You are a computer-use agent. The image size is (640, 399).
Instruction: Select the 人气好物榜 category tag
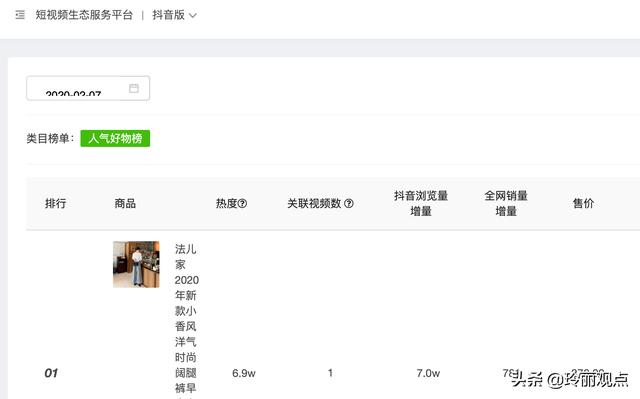coord(115,138)
